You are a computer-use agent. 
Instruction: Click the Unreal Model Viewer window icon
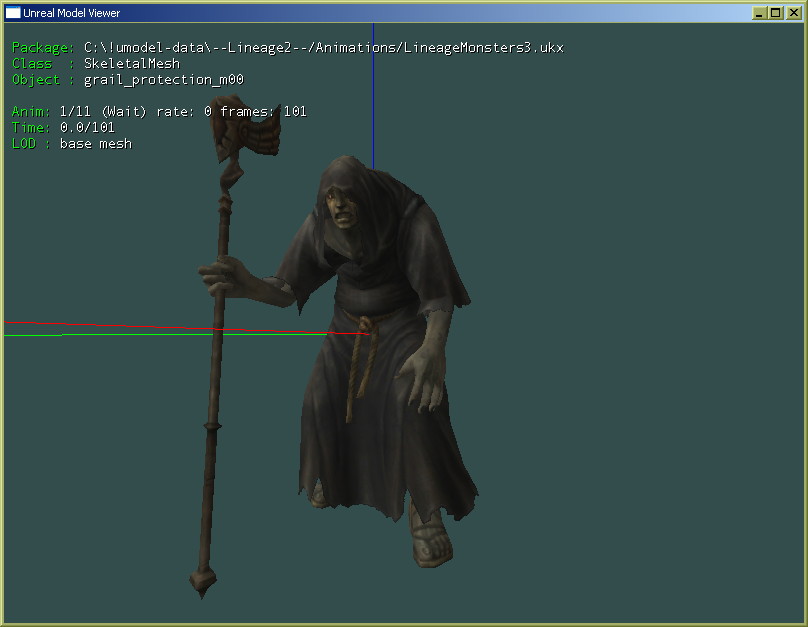pyautogui.click(x=13, y=13)
